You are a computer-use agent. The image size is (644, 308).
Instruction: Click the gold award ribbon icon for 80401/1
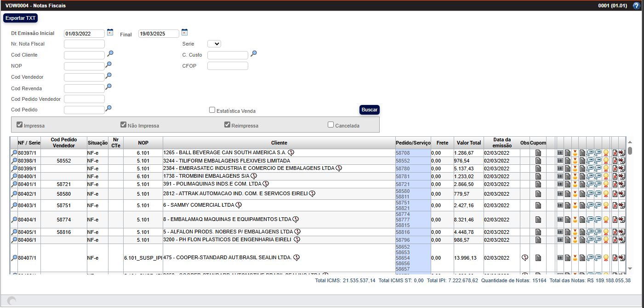click(x=606, y=184)
